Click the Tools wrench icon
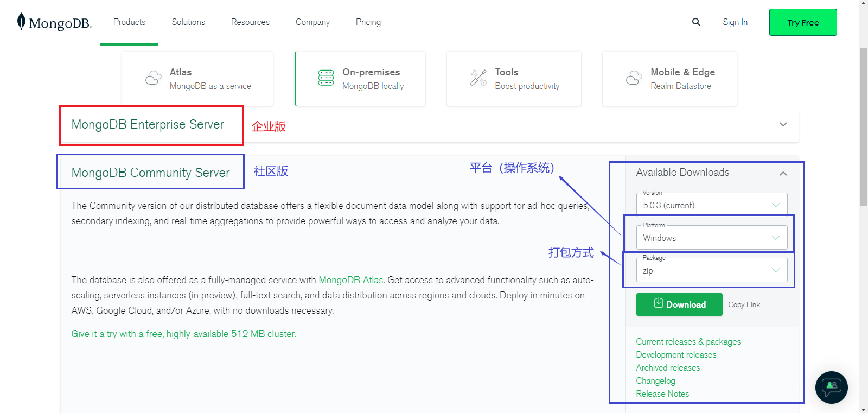868x413 pixels. (478, 78)
